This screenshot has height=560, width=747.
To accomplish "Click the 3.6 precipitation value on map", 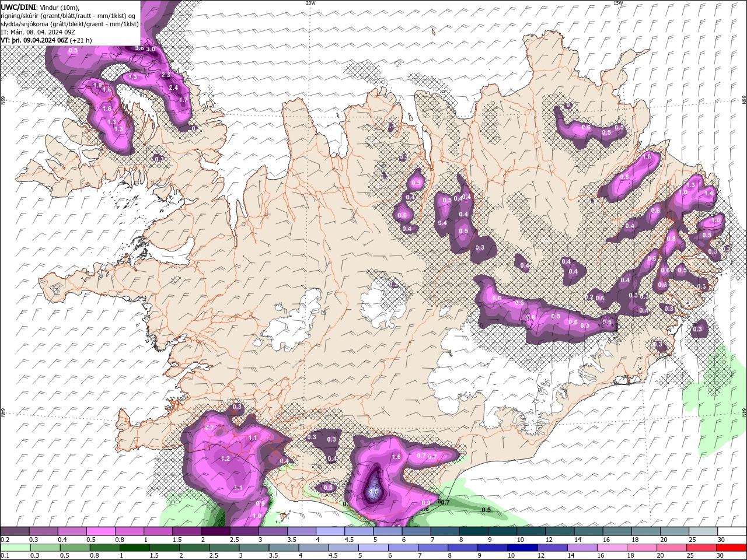I will coord(139,48).
